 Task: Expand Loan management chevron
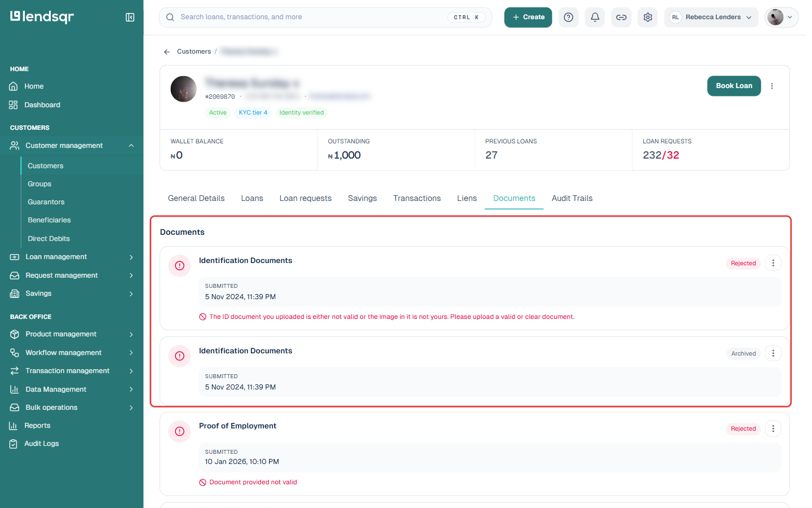[x=131, y=257]
